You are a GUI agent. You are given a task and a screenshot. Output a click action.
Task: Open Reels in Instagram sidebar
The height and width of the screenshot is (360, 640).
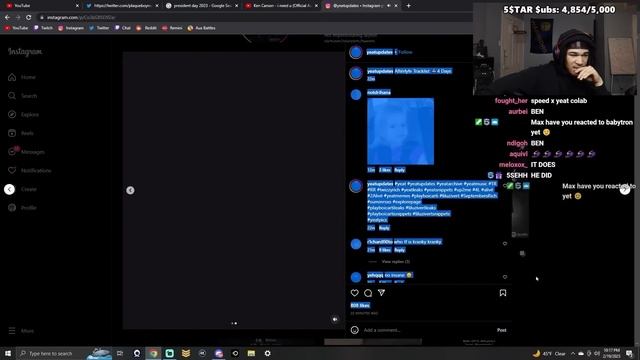tap(21, 133)
